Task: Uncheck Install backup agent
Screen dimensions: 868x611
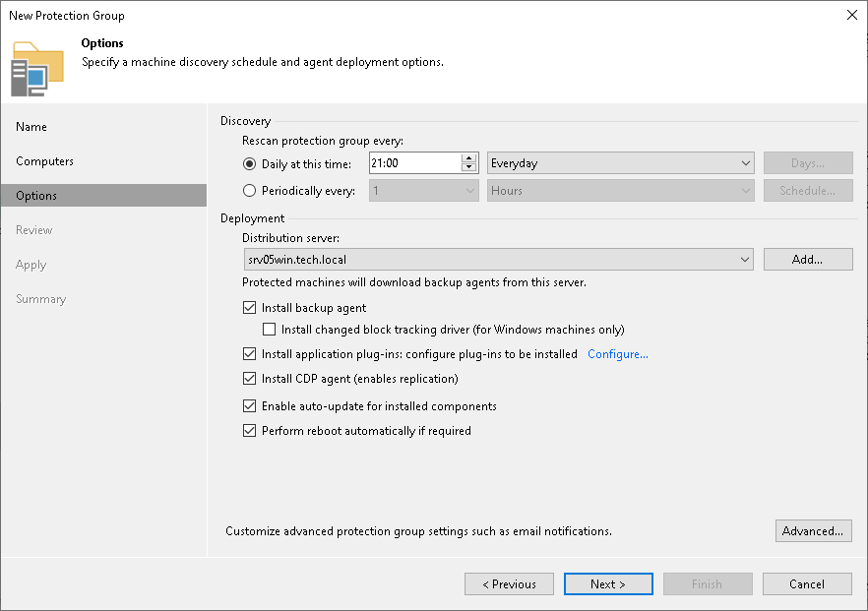Action: coord(249,307)
